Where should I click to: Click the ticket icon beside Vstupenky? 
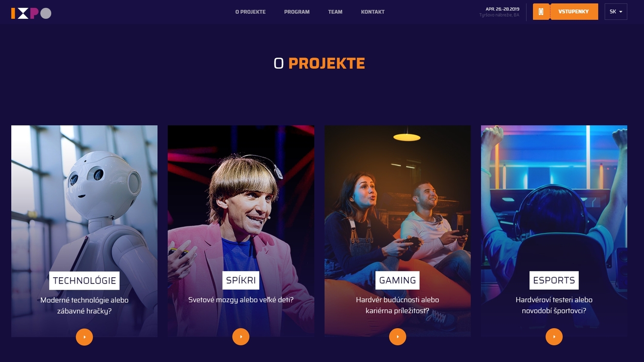541,12
